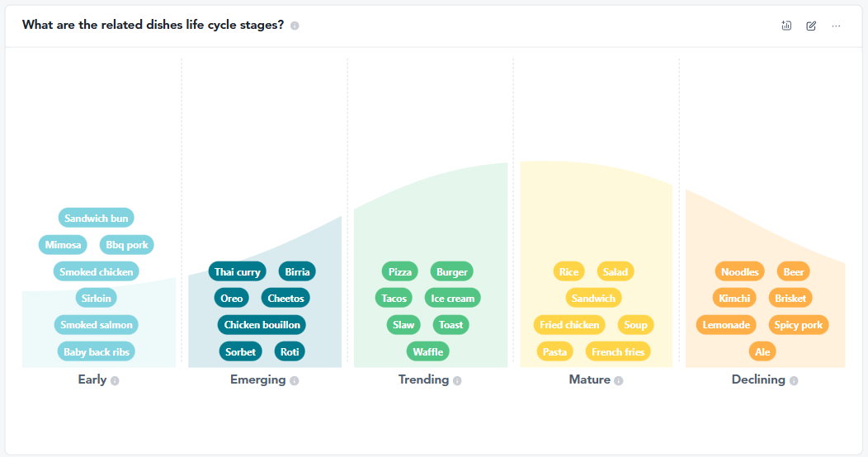This screenshot has width=868, height=457.
Task: Select the Sandwich bun dish tag
Action: (x=96, y=219)
